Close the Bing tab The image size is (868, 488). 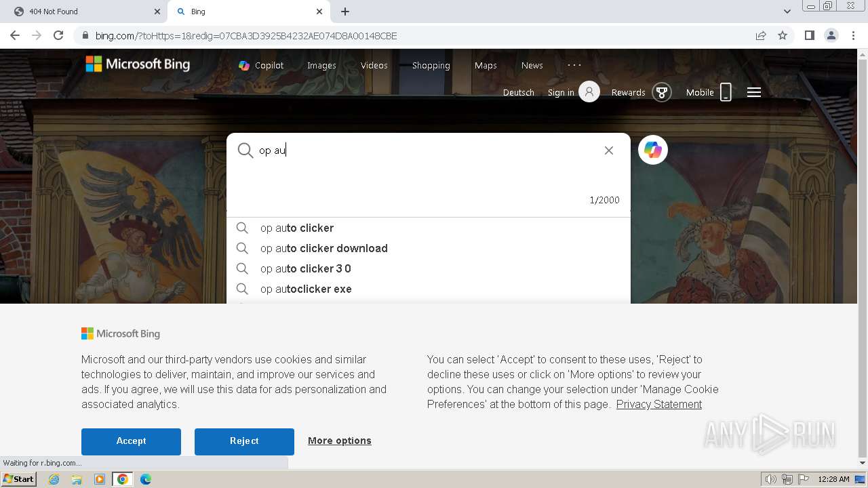click(319, 12)
